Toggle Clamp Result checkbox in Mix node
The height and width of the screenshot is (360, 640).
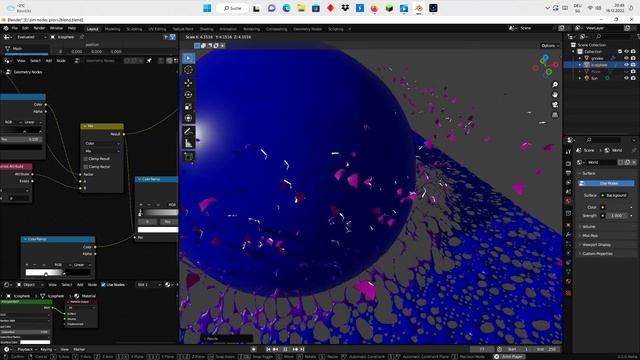point(86,158)
